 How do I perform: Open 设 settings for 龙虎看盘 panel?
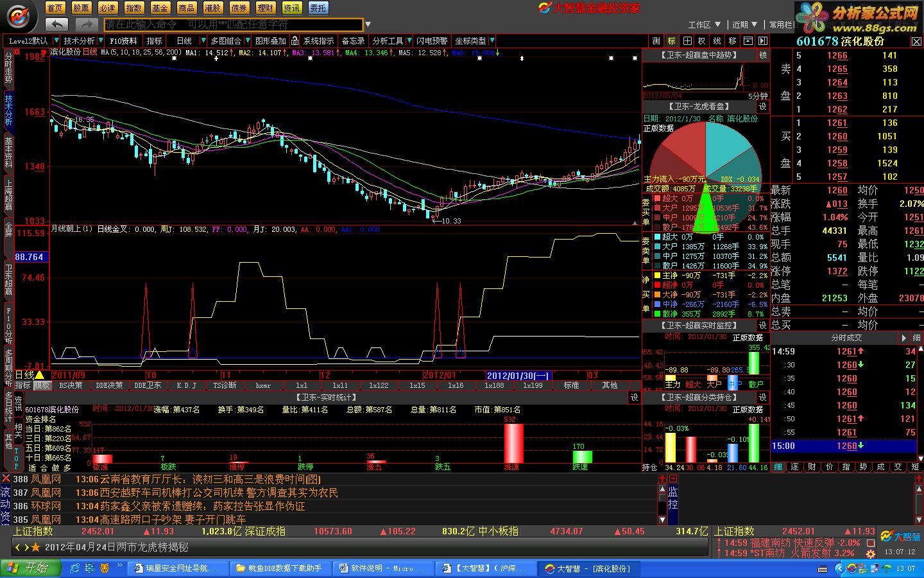click(x=763, y=107)
